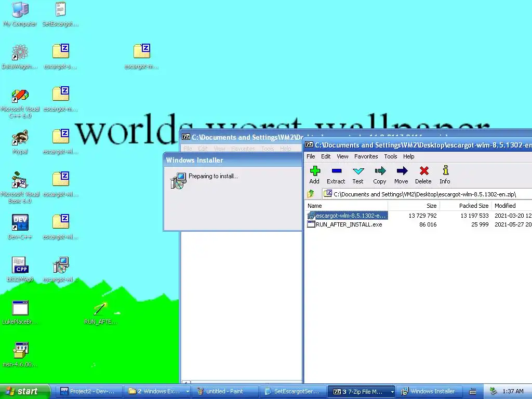Open the Help menu in front 7-Zip window
Image resolution: width=532 pixels, height=399 pixels.
[408, 156]
